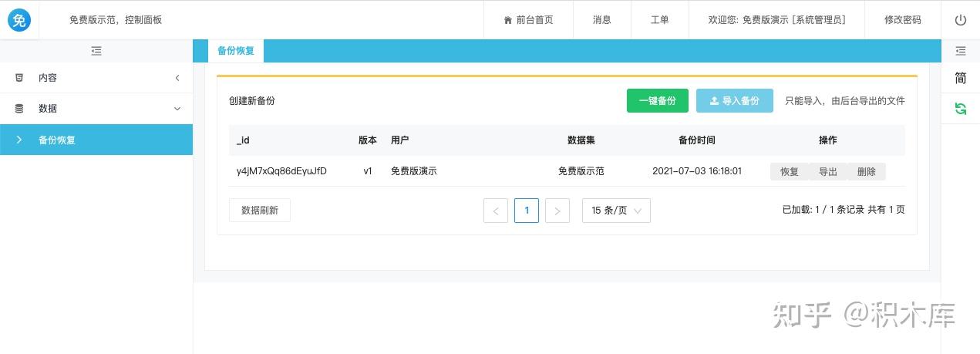Open 消息 in the top menu

(601, 20)
